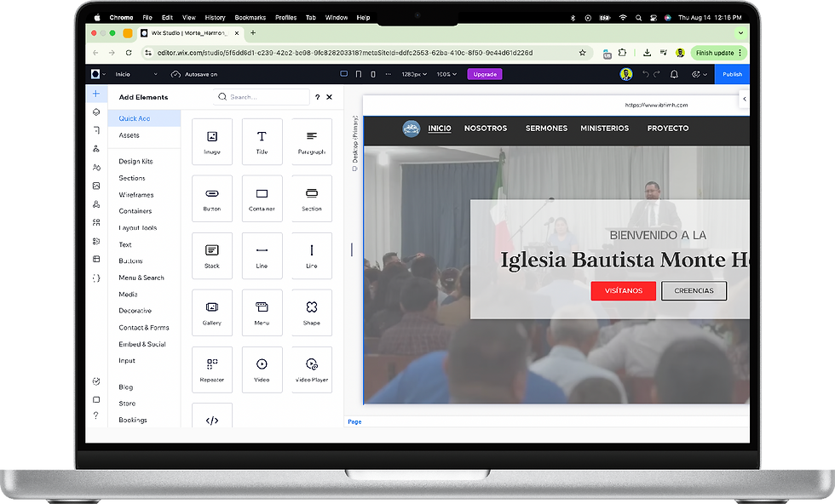Open the History menu in macOS menu bar
Viewport: 835px width, 504px height.
point(215,18)
